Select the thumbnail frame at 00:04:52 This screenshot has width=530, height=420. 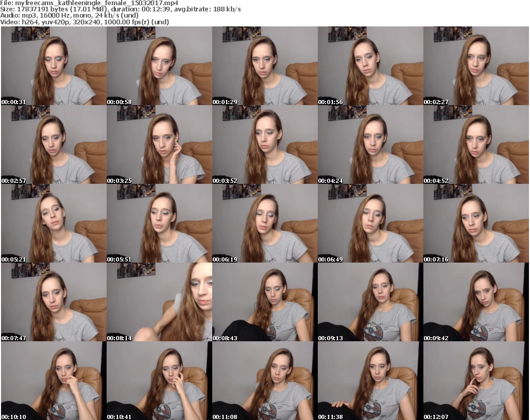(x=476, y=144)
